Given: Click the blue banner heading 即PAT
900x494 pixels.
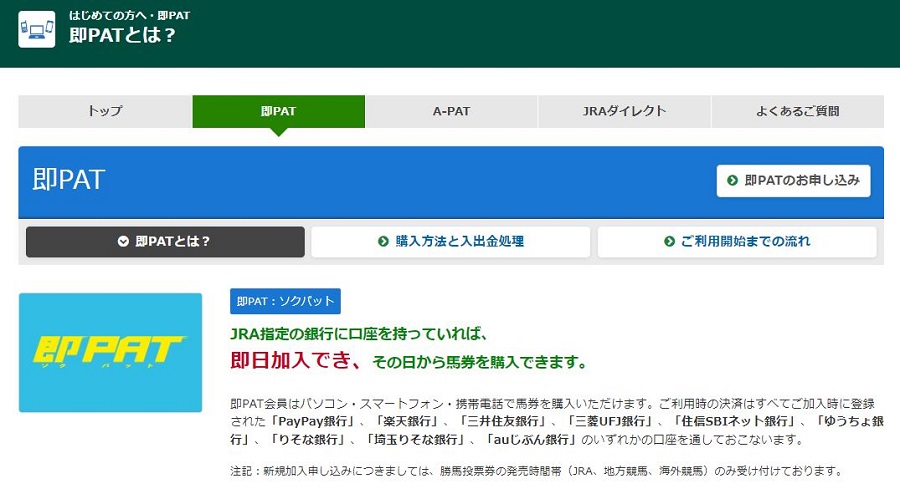Looking at the screenshot, I should (x=69, y=180).
